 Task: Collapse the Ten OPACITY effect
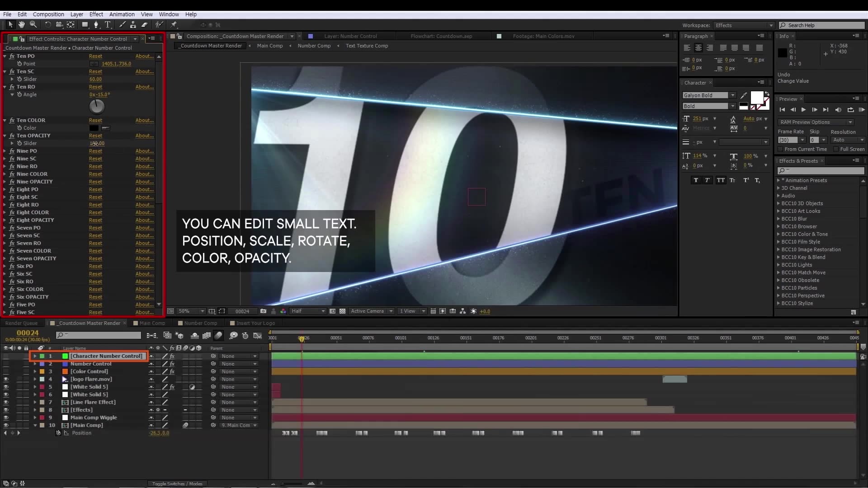[x=5, y=136]
